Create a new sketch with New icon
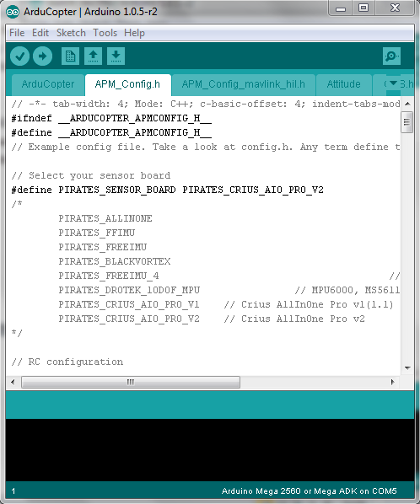 click(x=70, y=56)
